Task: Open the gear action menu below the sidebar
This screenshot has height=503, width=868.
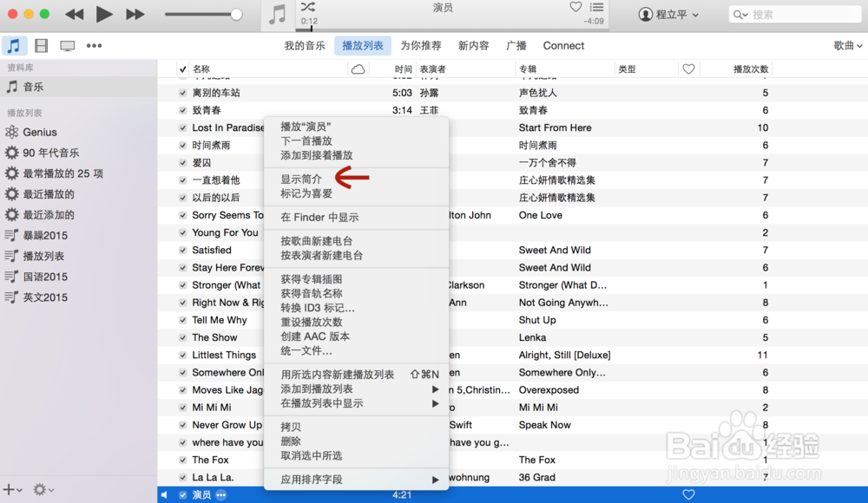Action: coord(36,489)
